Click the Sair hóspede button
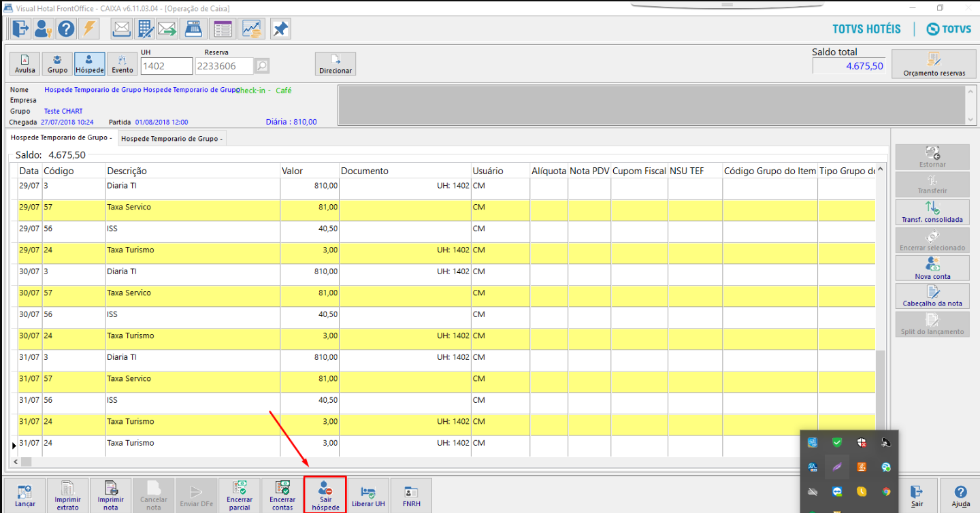 325,495
